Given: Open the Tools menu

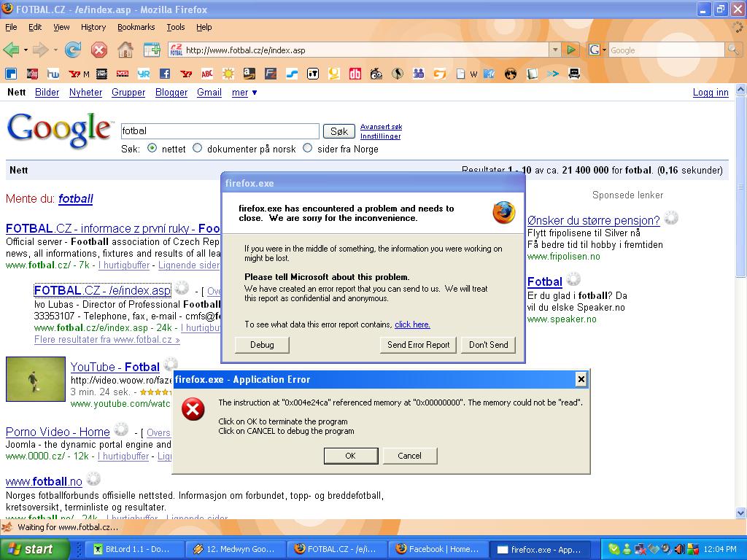Looking at the screenshot, I should tap(175, 27).
